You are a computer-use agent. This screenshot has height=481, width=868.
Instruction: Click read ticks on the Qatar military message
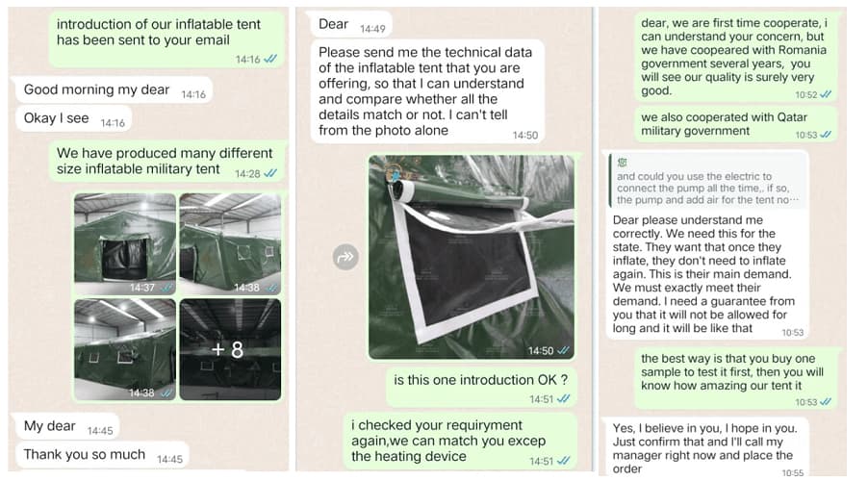click(x=827, y=136)
